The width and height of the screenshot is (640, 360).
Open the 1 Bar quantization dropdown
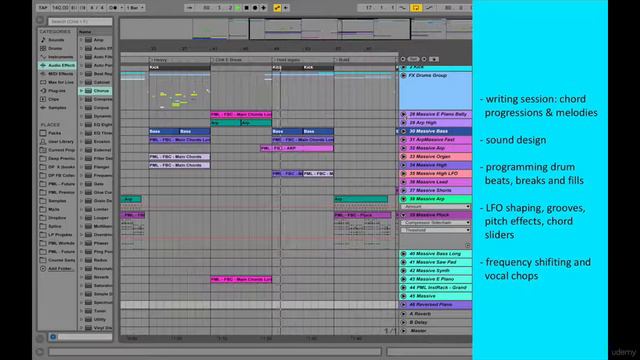[135, 8]
